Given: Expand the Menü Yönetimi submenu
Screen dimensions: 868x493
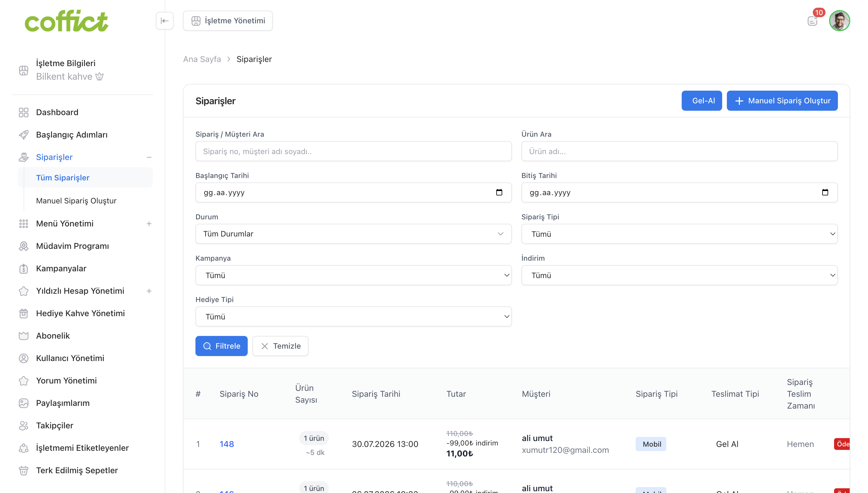Looking at the screenshot, I should pyautogui.click(x=149, y=223).
